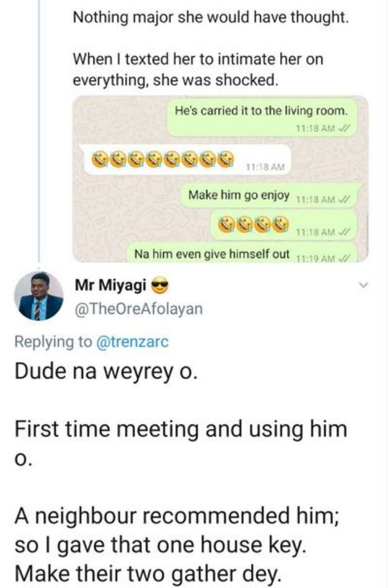
Task: Click read-receipt ticks on living room message
Action: point(346,128)
